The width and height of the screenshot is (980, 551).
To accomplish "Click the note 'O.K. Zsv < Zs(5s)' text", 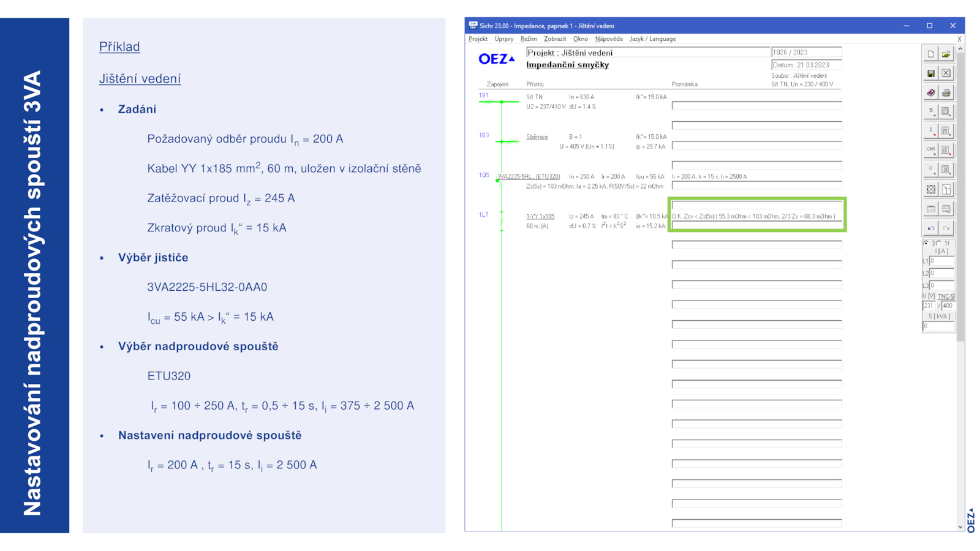I will (753, 217).
